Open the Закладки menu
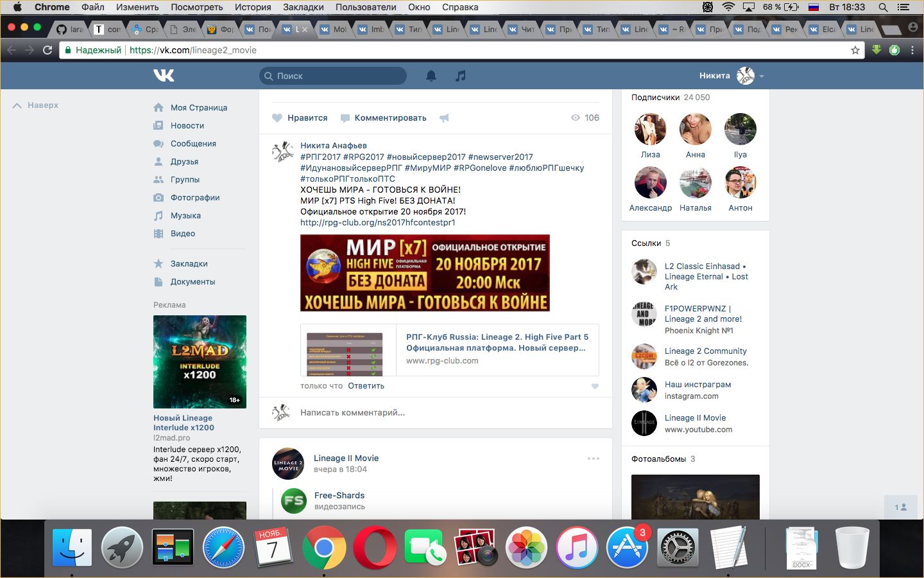Screen dimensions: 924x578 coord(303,7)
